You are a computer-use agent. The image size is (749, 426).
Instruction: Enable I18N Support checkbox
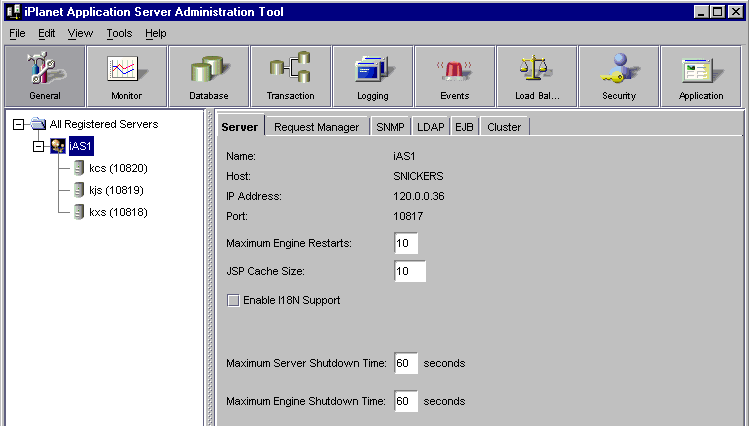(x=233, y=300)
